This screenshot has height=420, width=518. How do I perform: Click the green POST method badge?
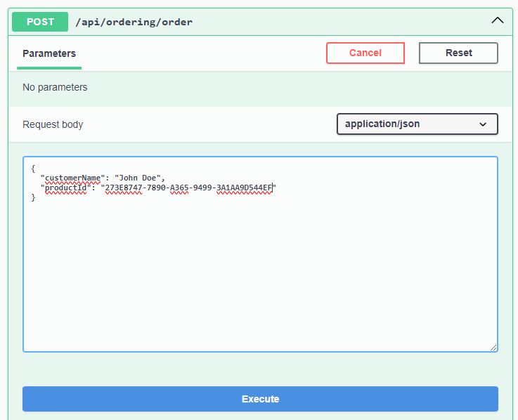click(40, 22)
